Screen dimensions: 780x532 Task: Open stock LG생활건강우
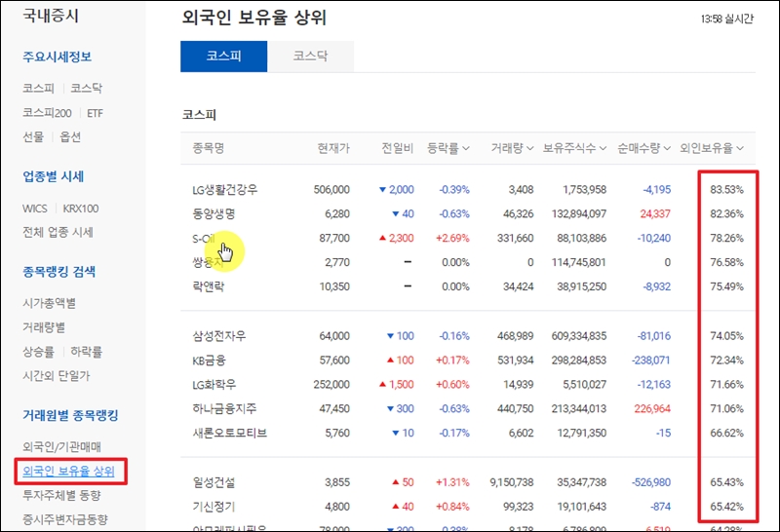click(x=225, y=190)
